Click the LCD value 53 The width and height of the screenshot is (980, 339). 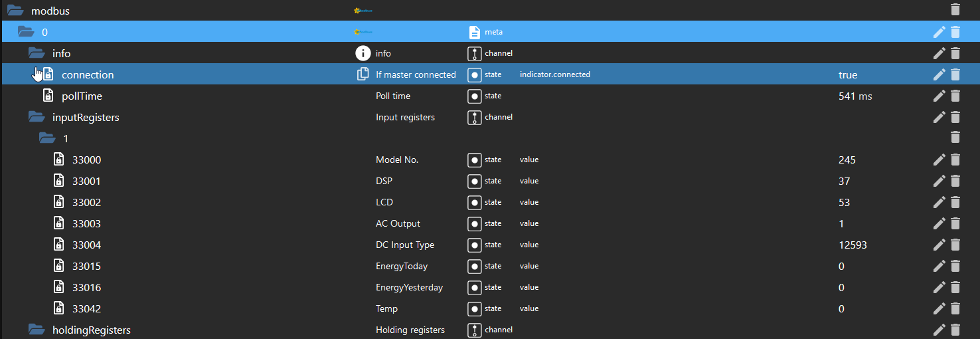pos(845,202)
